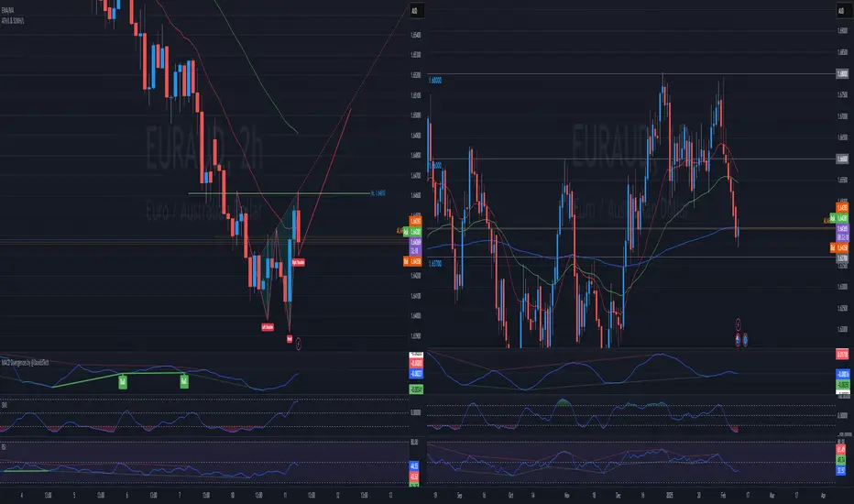Screen dimensions: 854x504
Task: Click the red MACD value tag on left pane
Action: tap(416, 364)
